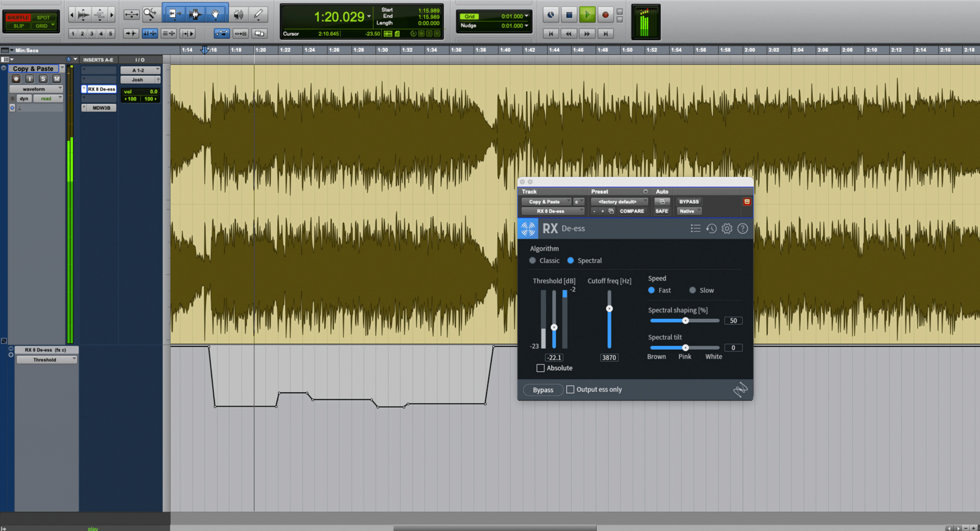The height and width of the screenshot is (531, 980).
Task: Click the horizontal zoom toggle icon
Action: (x=131, y=14)
